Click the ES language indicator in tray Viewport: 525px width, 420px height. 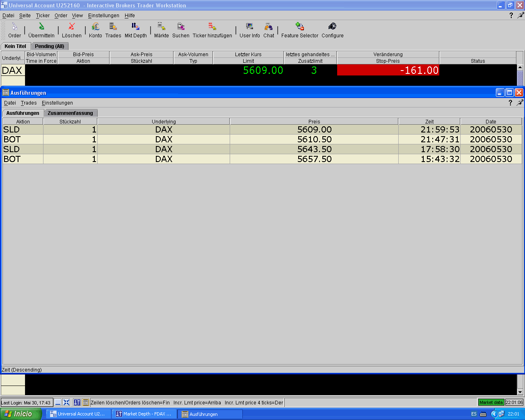pyautogui.click(x=474, y=414)
